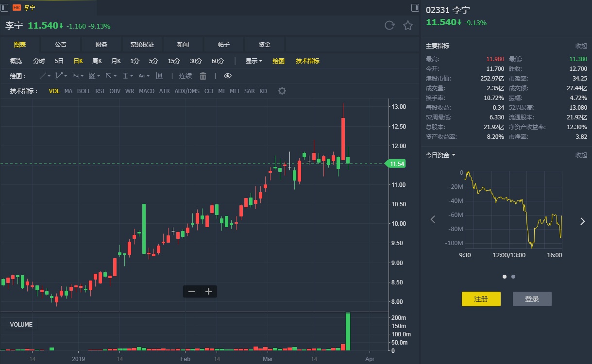This screenshot has width=592, height=364.
Task: Toggle the VOL indicator
Action: [x=54, y=91]
